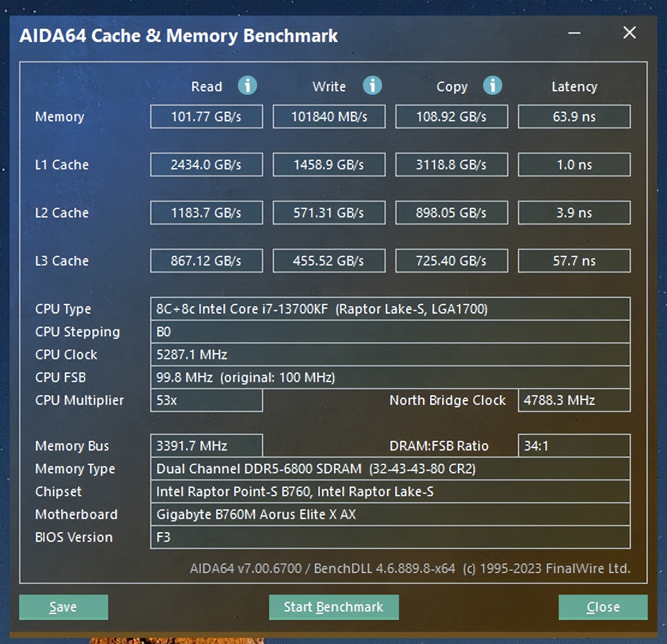This screenshot has width=667, height=644.
Task: Click the Chipset label
Action: [x=58, y=492]
